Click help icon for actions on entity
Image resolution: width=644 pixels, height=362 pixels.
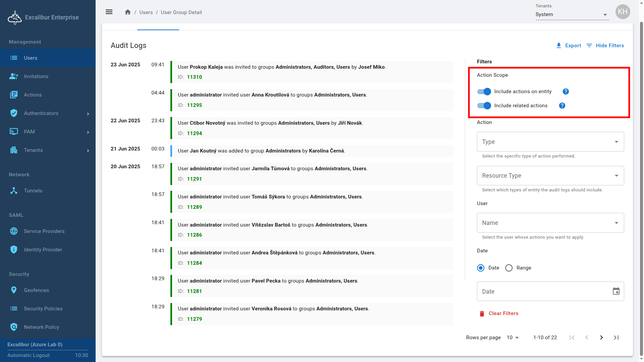[566, 92]
